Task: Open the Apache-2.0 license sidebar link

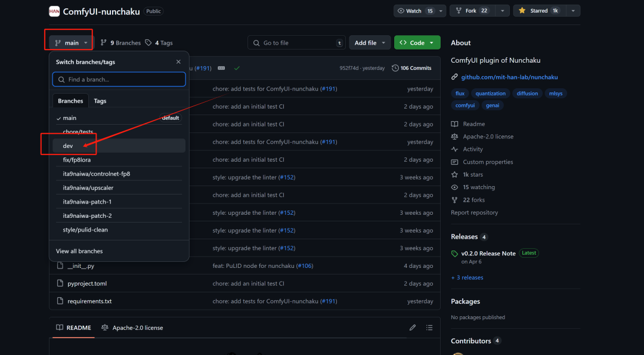Action: (482, 137)
